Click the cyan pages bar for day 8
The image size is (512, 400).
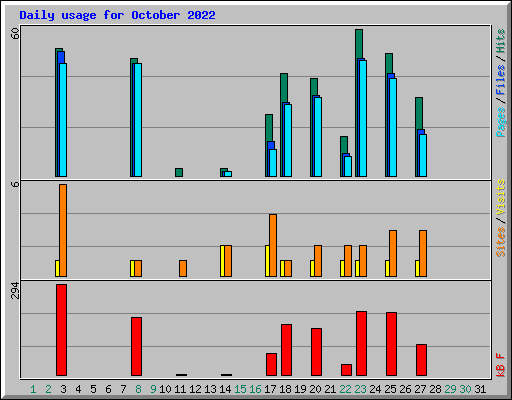click(138, 120)
